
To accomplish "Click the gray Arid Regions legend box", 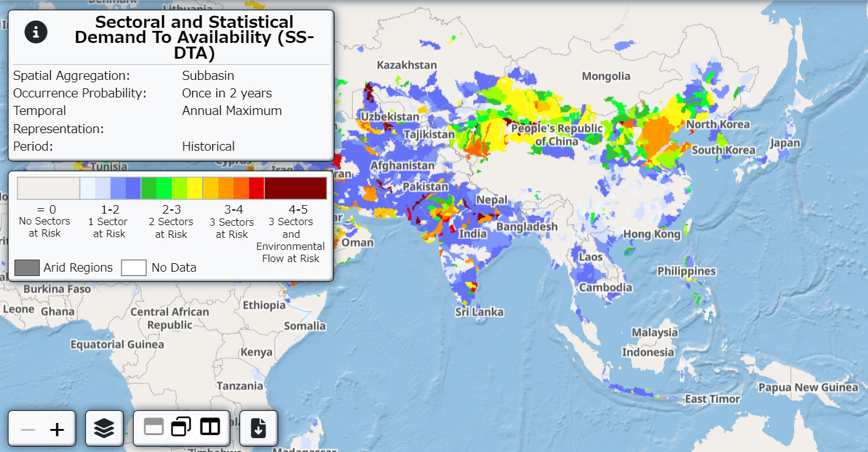I will [27, 267].
